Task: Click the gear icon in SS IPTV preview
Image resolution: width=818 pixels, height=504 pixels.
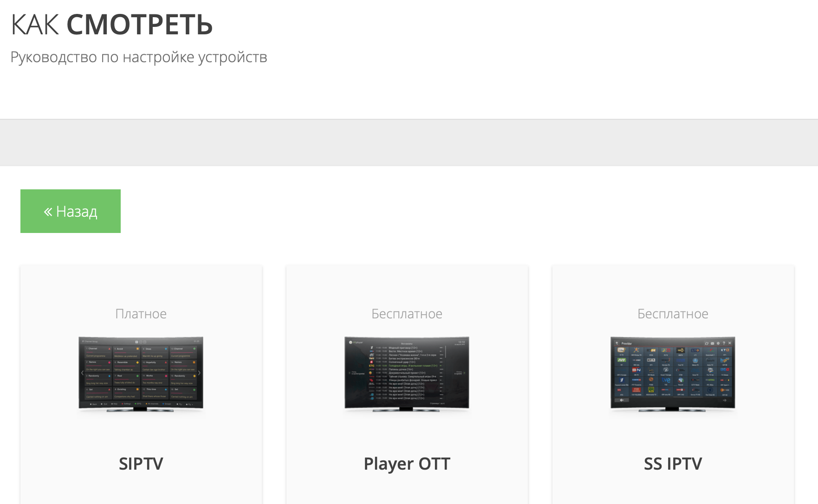Action: [x=718, y=343]
